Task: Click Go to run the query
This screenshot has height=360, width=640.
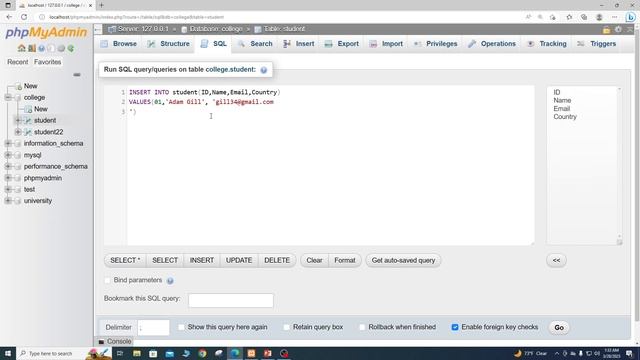Action: click(559, 327)
